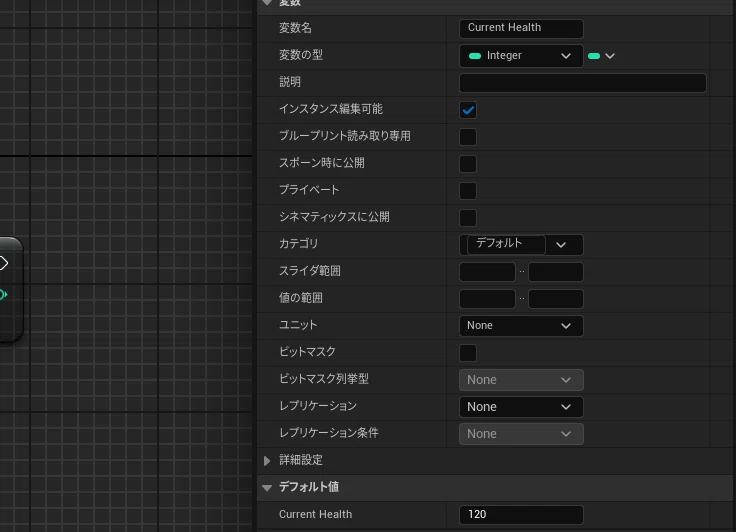
Task: Click the green integer pin on the graph node
Action: tap(3, 294)
